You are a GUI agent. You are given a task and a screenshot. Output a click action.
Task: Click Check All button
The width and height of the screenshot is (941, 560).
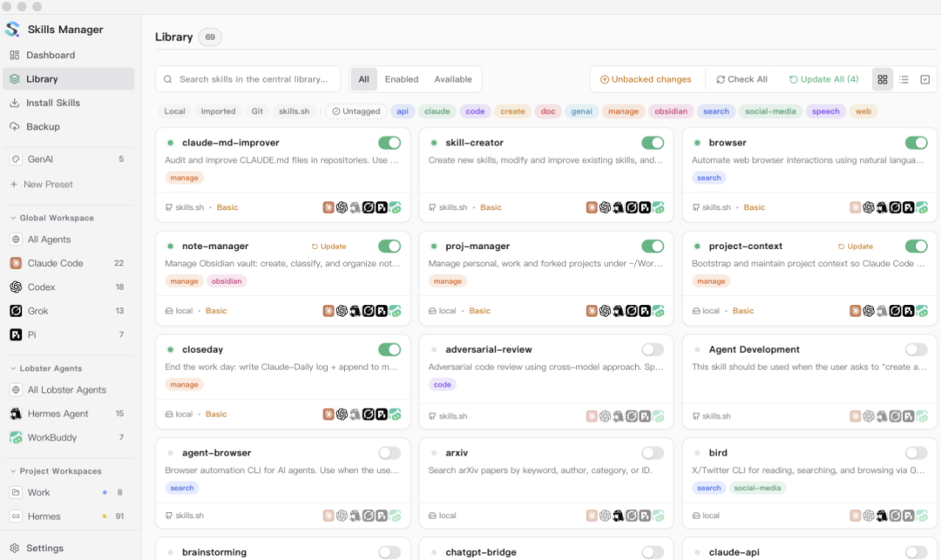pos(741,79)
